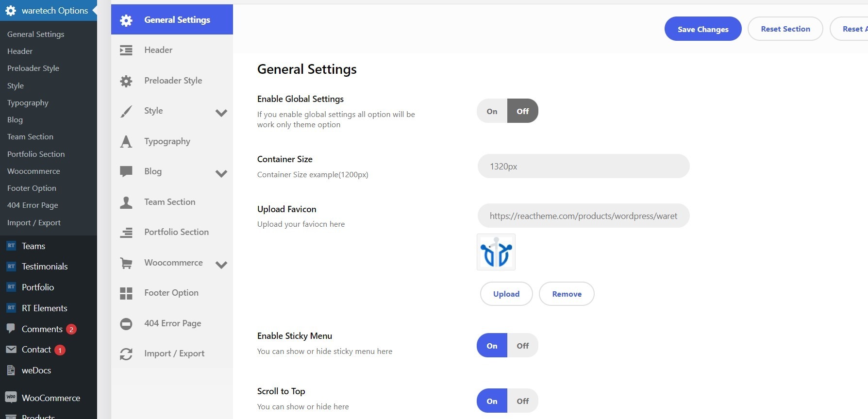The image size is (868, 419).
Task: Open Team Section via the person icon
Action: (126, 202)
